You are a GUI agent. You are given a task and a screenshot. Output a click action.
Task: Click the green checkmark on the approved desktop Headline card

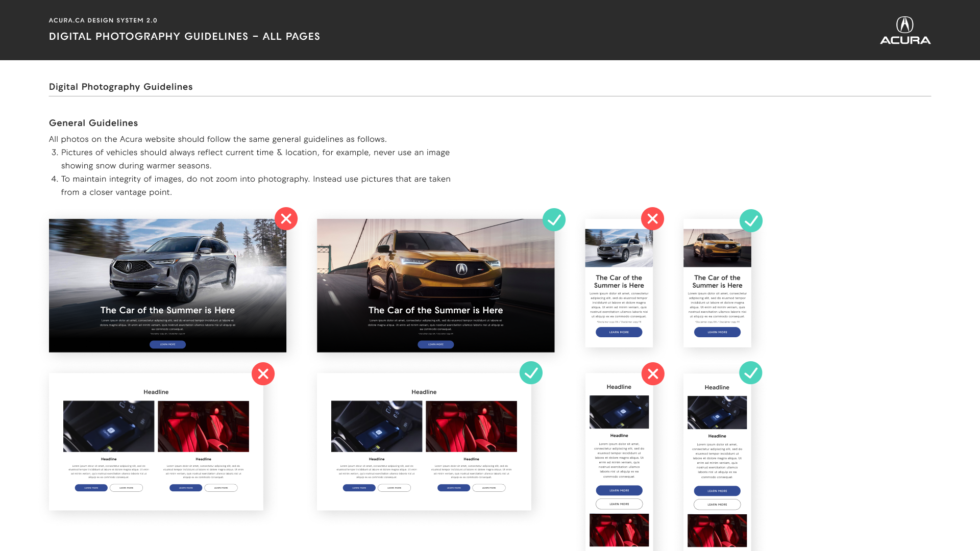point(531,373)
